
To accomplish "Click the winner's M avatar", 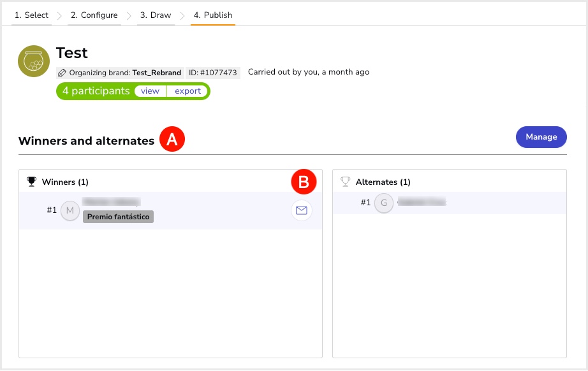I will click(x=70, y=210).
